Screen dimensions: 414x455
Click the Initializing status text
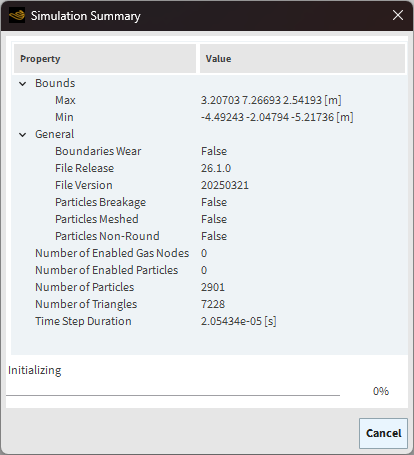click(35, 370)
